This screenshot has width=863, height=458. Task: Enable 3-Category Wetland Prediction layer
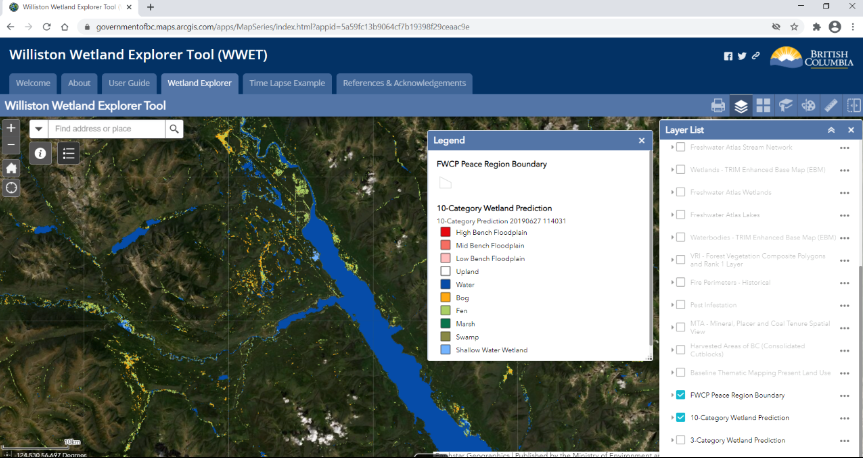coord(681,440)
